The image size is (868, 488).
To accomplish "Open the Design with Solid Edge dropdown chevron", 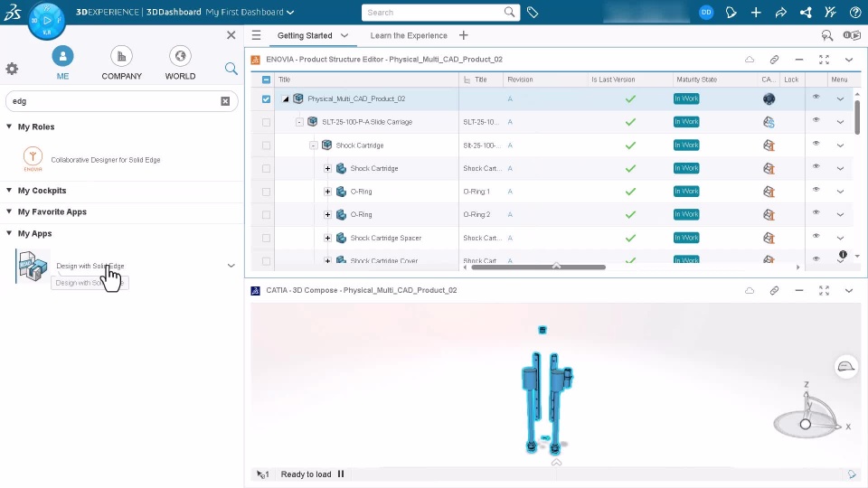I will click(231, 266).
